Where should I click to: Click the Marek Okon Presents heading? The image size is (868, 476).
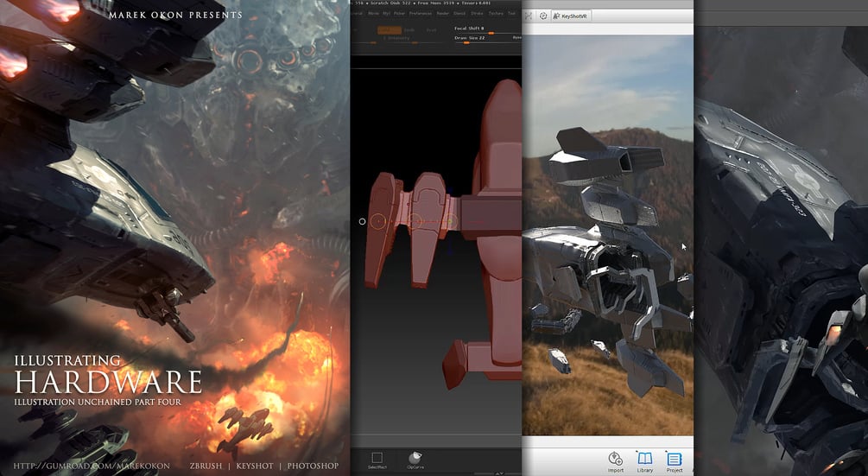tap(175, 15)
